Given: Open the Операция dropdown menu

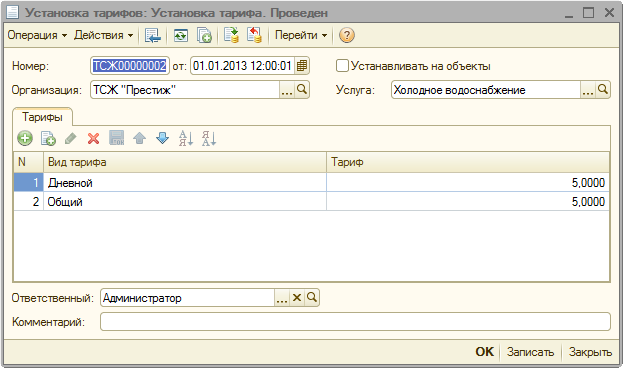Looking at the screenshot, I should coord(37,35).
